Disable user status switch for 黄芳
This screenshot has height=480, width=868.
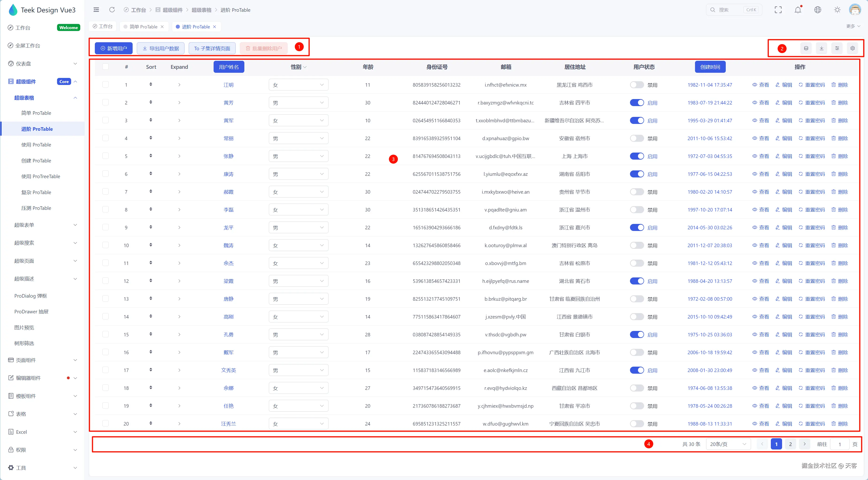pos(637,103)
